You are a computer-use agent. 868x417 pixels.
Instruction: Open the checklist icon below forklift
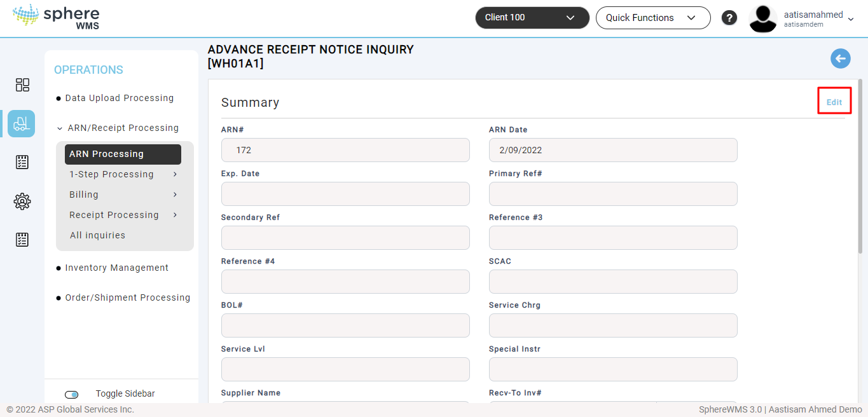[x=22, y=162]
